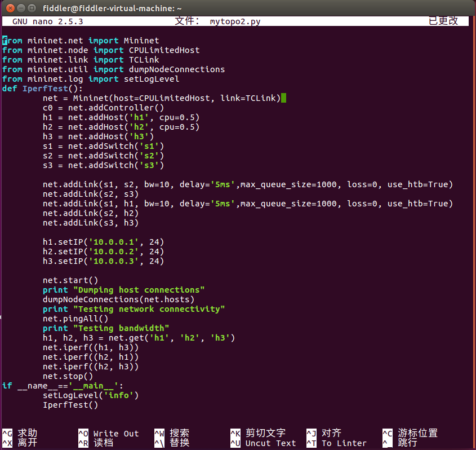
Task: Click the net.iperf((h2, h1)) line
Action: (x=91, y=358)
